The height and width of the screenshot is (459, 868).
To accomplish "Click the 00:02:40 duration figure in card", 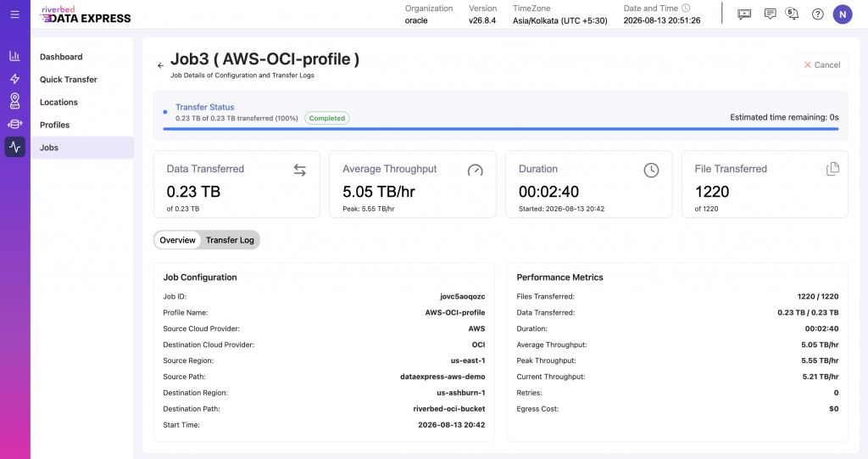I will [548, 192].
